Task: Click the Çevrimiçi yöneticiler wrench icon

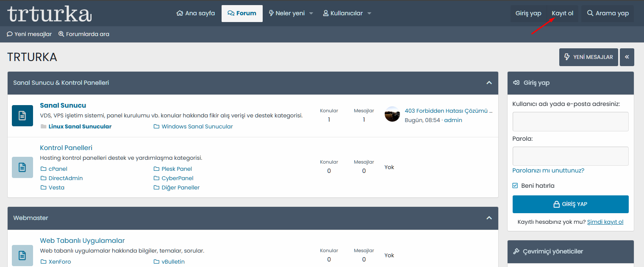Action: pos(516,251)
